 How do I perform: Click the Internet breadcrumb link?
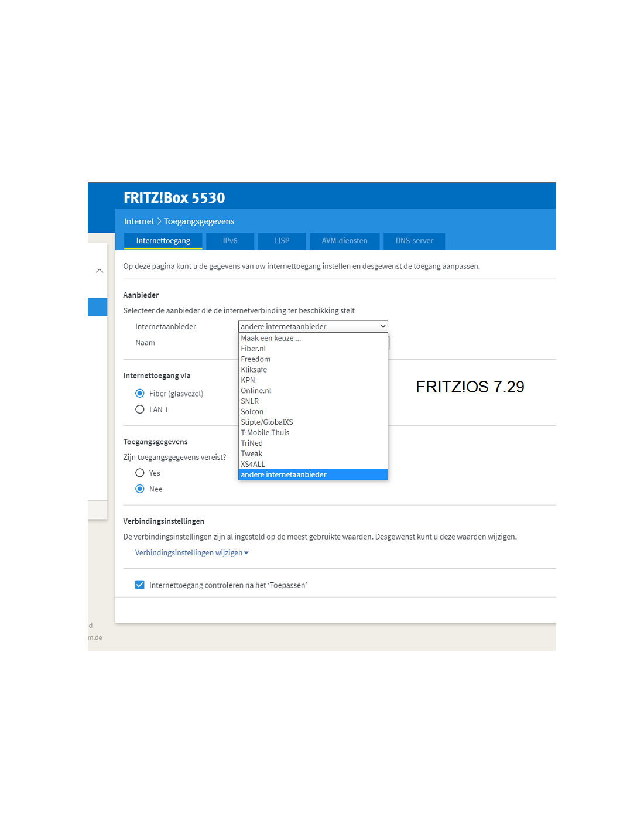[x=139, y=221]
